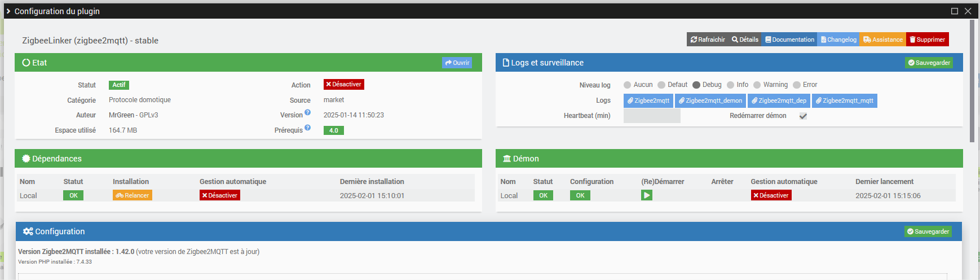Click the version date 2025-01-14 11:50:23

pyautogui.click(x=354, y=115)
